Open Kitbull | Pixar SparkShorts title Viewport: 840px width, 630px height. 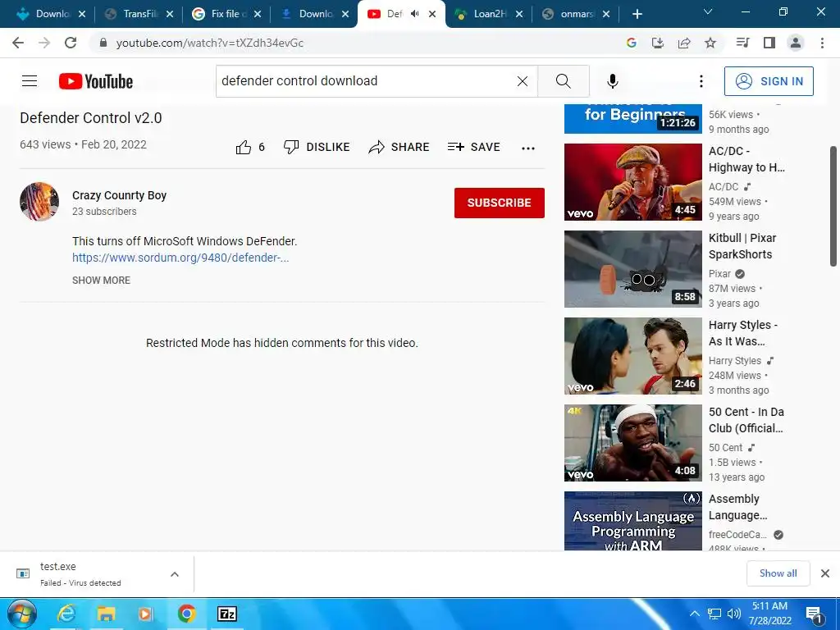tap(742, 246)
